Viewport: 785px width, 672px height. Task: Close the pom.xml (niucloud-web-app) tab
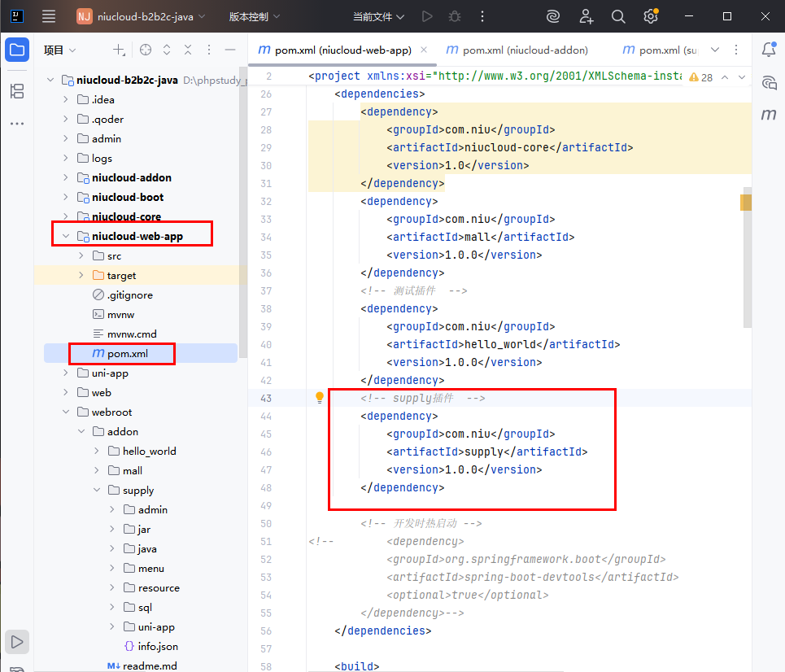(424, 50)
